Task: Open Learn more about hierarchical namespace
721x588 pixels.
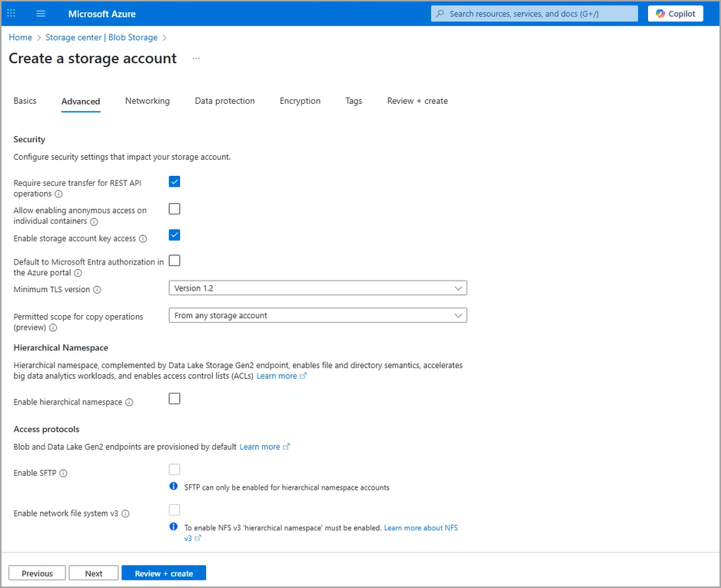Action: tap(277, 376)
